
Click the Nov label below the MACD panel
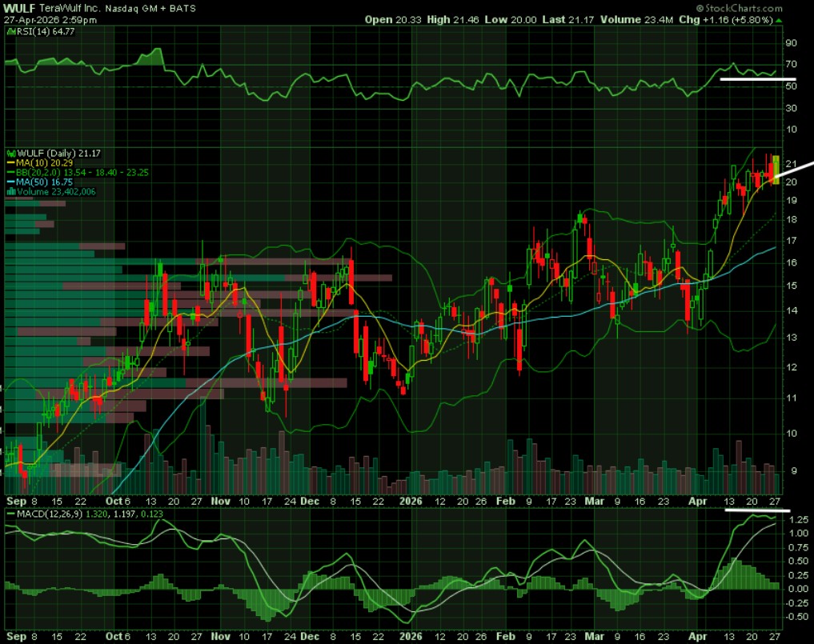click(221, 637)
